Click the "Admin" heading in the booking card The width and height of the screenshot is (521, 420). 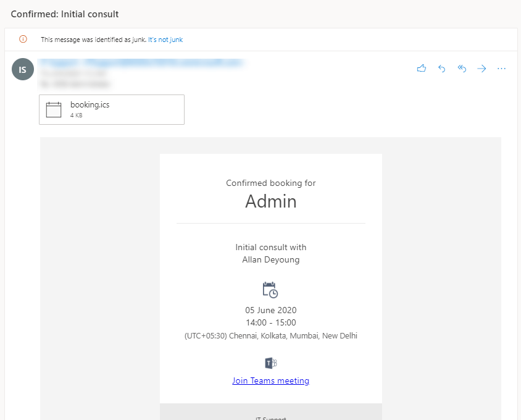270,201
